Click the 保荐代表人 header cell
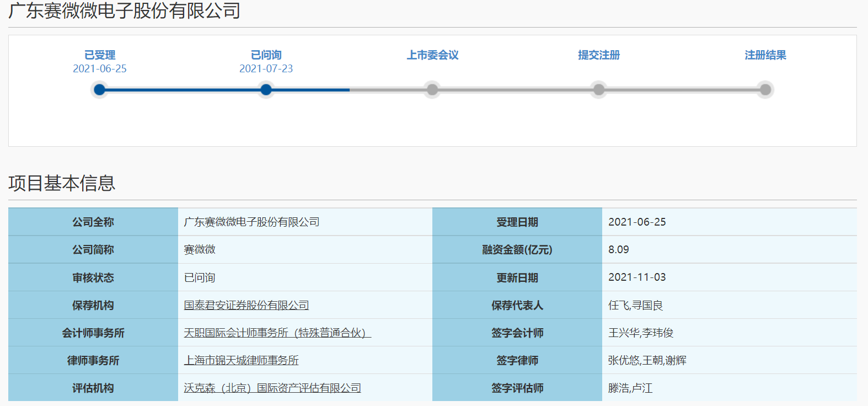The width and height of the screenshot is (868, 406). tap(517, 305)
